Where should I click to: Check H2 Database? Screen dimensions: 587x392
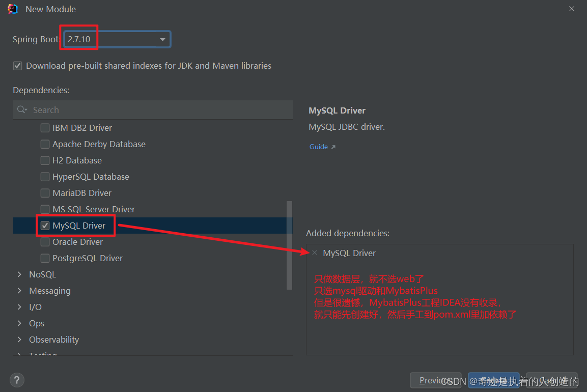click(45, 161)
